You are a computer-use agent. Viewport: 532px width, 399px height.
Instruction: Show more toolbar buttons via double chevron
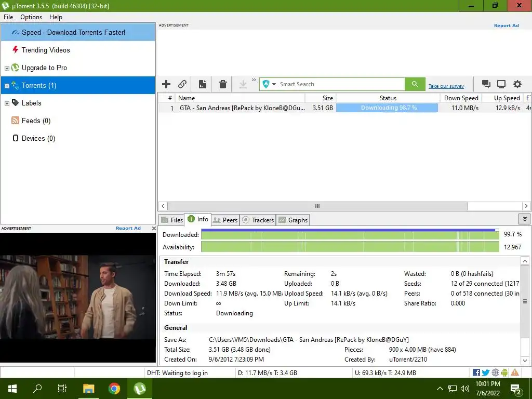click(x=254, y=80)
